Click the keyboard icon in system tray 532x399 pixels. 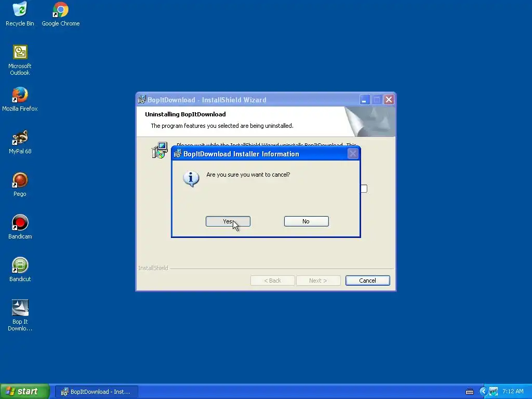(470, 392)
